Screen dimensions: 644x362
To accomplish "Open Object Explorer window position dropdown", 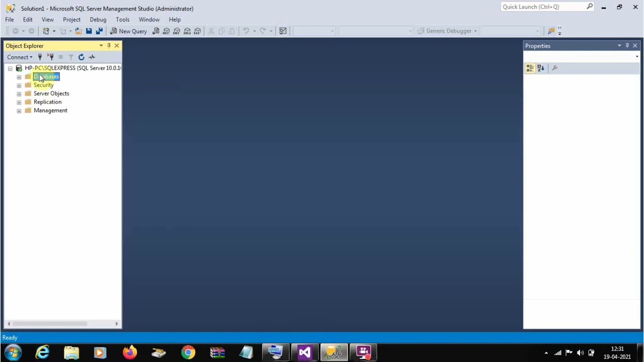I will [101, 46].
